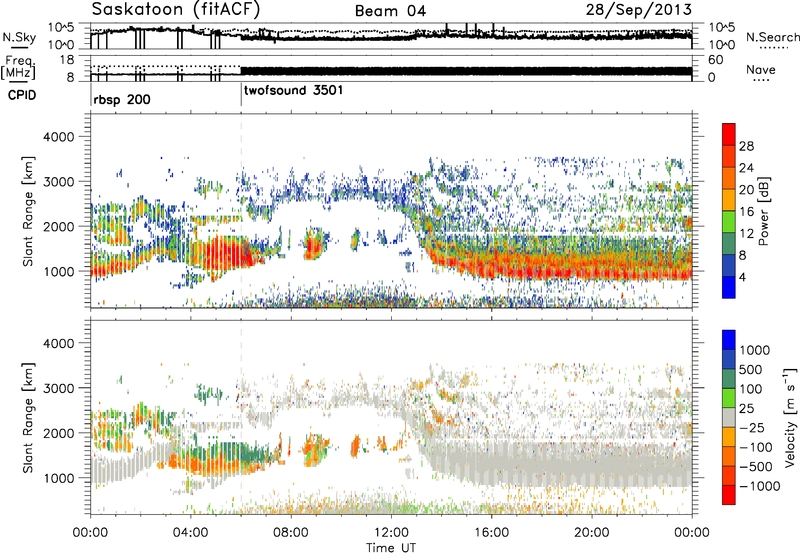Click the "N.Search" legend label
Viewport: 800px width, 554px height.
[x=772, y=37]
